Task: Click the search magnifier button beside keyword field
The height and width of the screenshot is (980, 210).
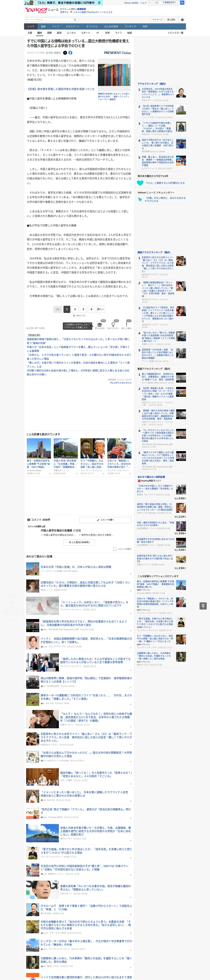Action: coord(75,19)
